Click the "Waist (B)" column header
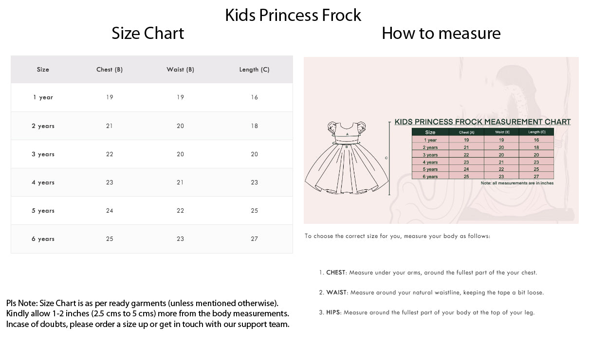589x364 pixels. point(180,70)
